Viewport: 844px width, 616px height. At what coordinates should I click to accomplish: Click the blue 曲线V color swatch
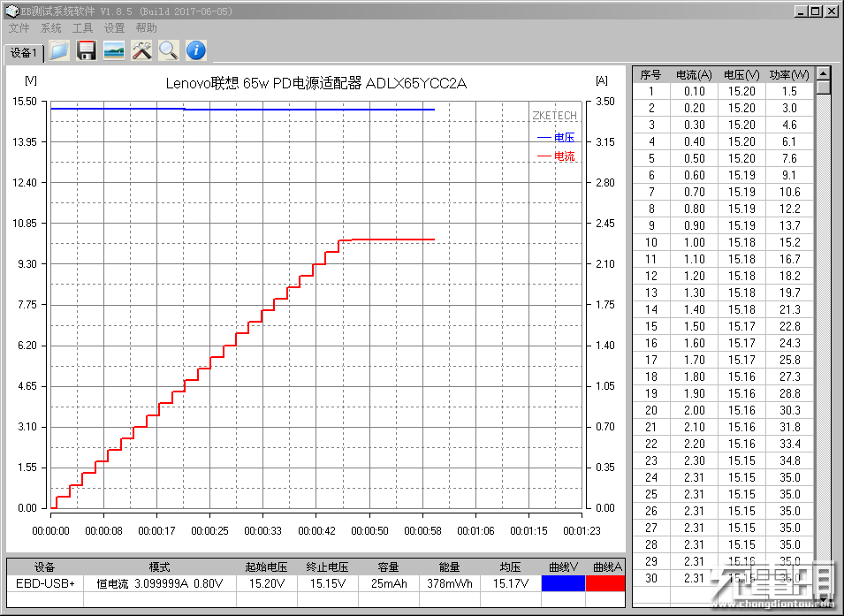pos(563,583)
